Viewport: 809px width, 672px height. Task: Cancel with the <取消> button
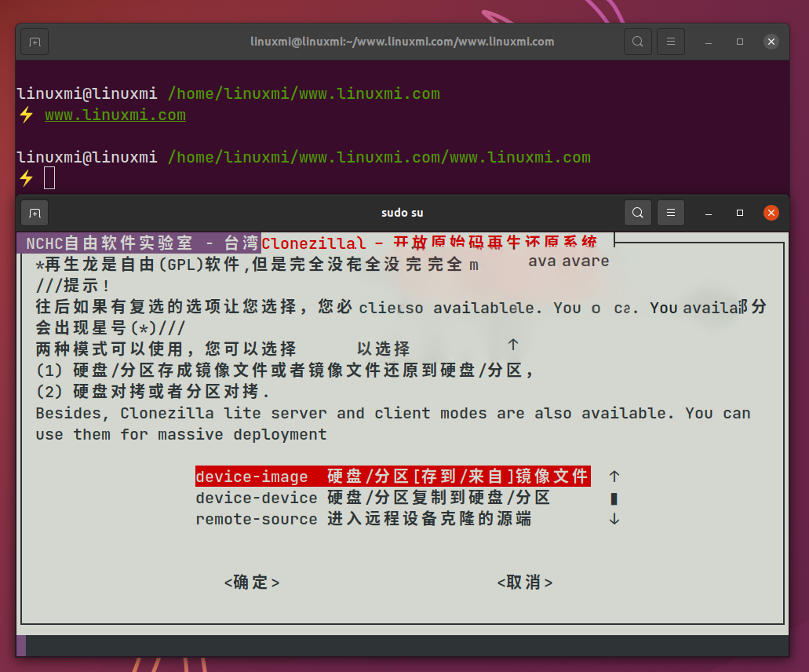point(525,583)
